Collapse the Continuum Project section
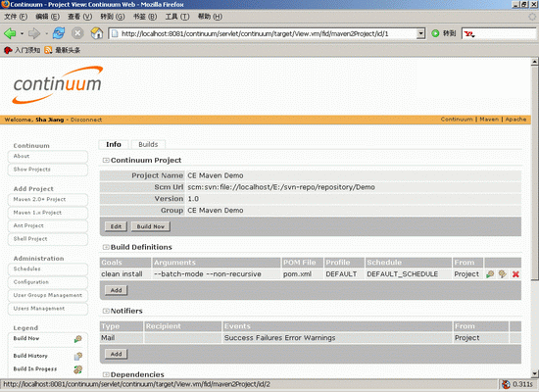The width and height of the screenshot is (539, 392). [x=106, y=161]
